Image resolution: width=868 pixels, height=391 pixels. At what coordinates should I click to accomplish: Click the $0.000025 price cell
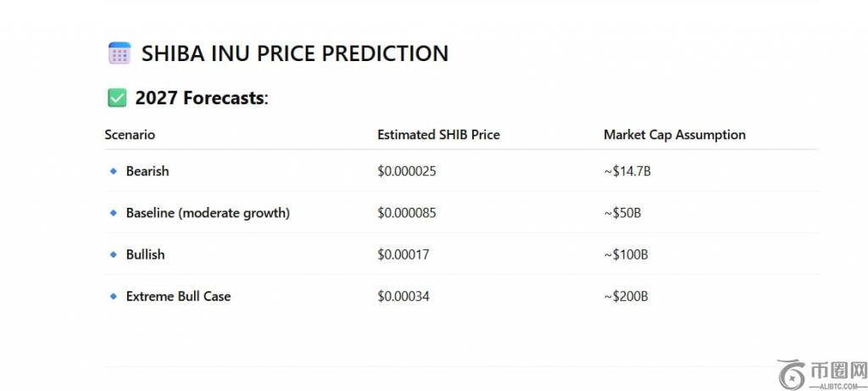pyautogui.click(x=407, y=171)
